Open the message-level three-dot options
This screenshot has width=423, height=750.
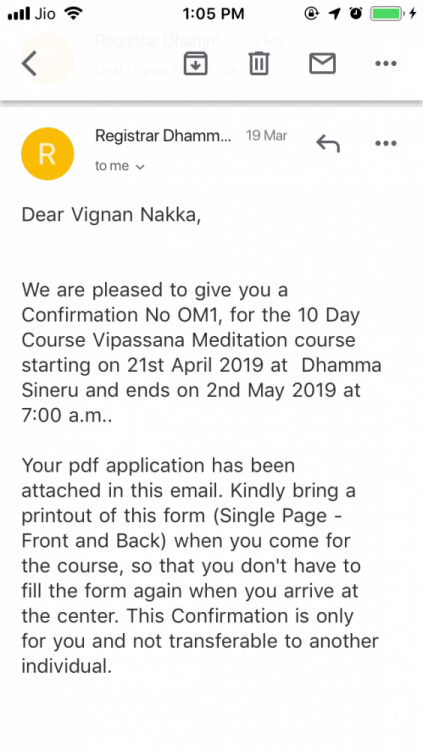click(x=386, y=143)
